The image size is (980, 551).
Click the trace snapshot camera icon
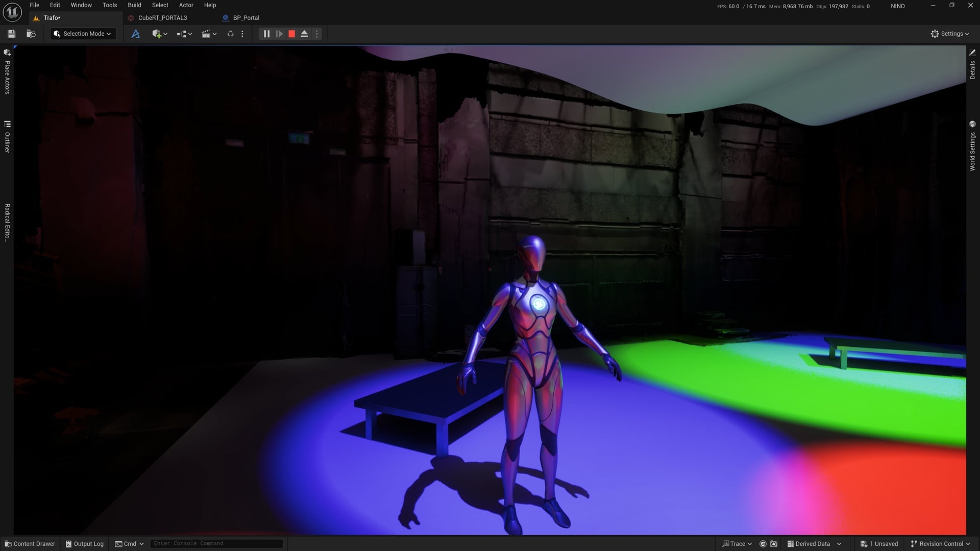774,544
